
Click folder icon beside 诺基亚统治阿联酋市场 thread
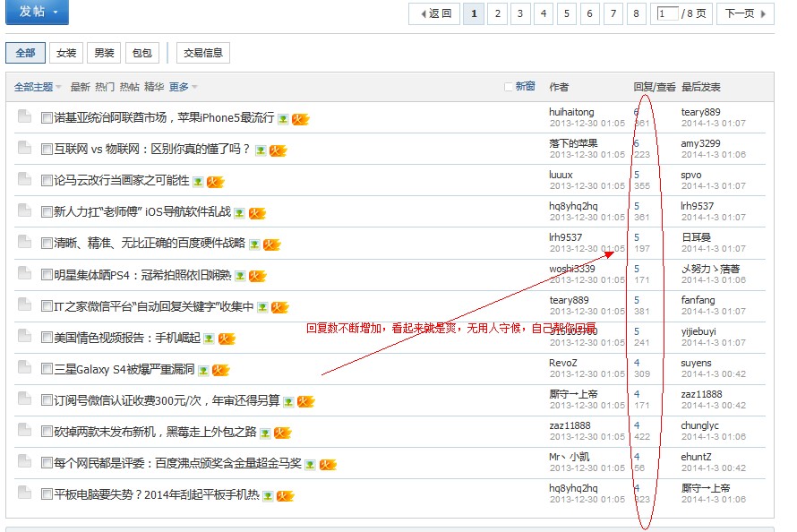coord(24,116)
